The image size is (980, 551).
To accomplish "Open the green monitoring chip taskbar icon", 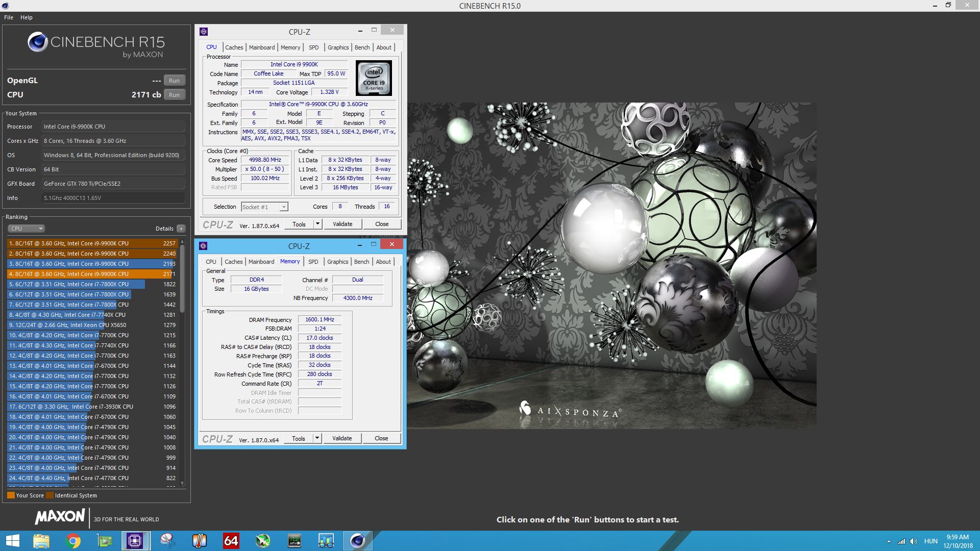I will coord(295,541).
